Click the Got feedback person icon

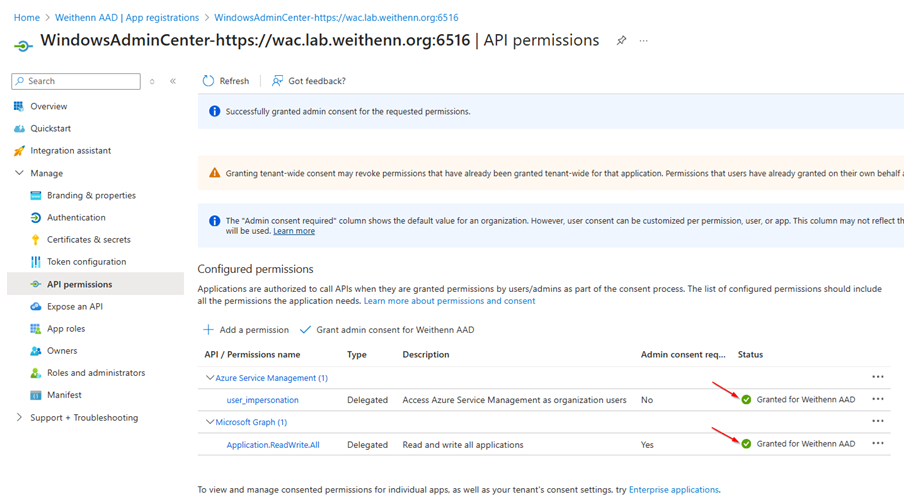277,81
